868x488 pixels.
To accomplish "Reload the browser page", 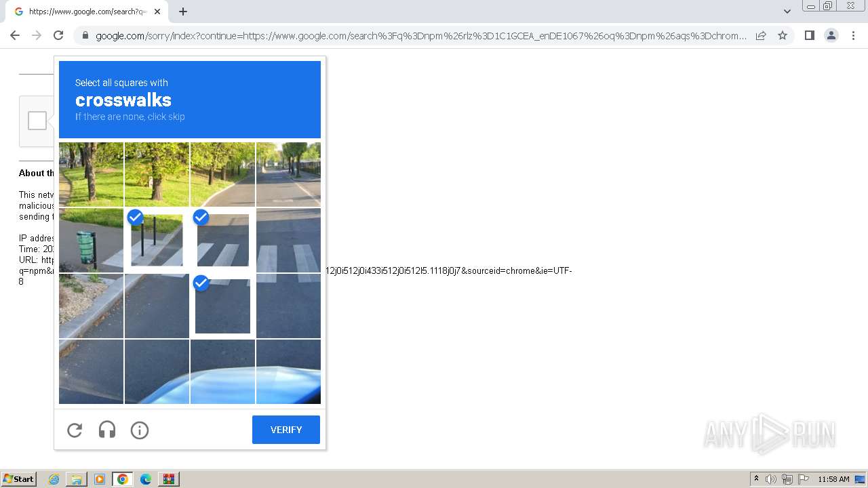I will 58,35.
